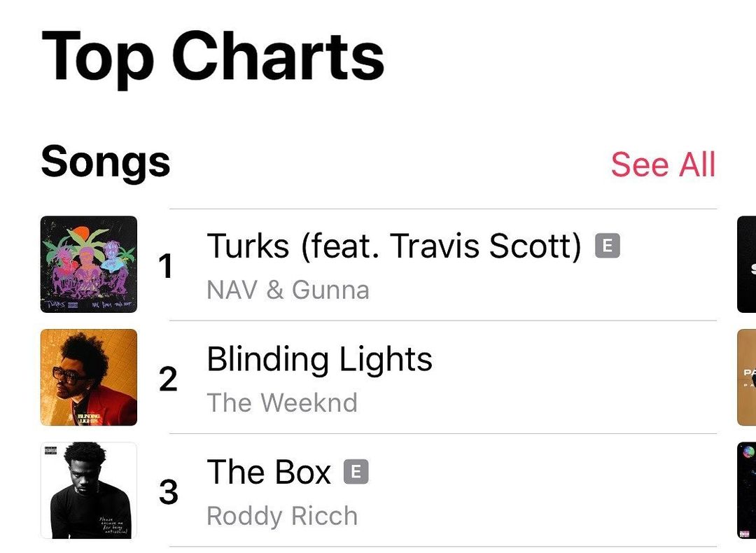Click the Songs section heading
Screen dimensions: 756x553
point(106,162)
